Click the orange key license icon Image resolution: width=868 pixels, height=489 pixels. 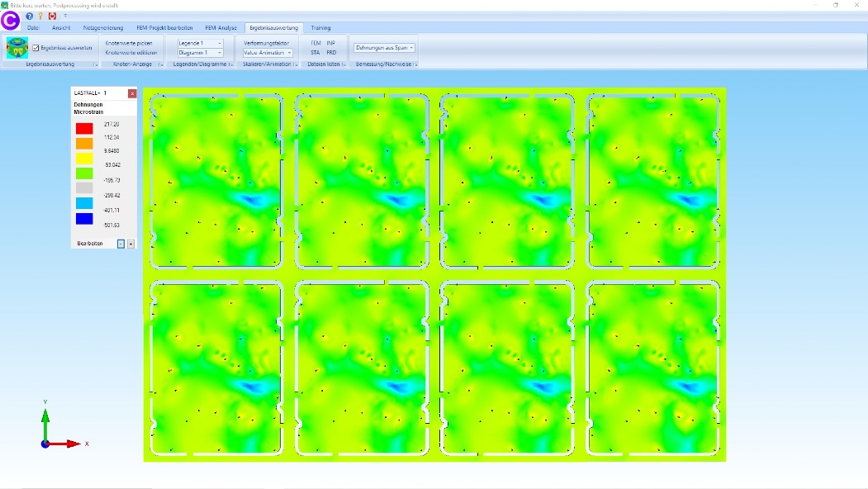click(40, 16)
